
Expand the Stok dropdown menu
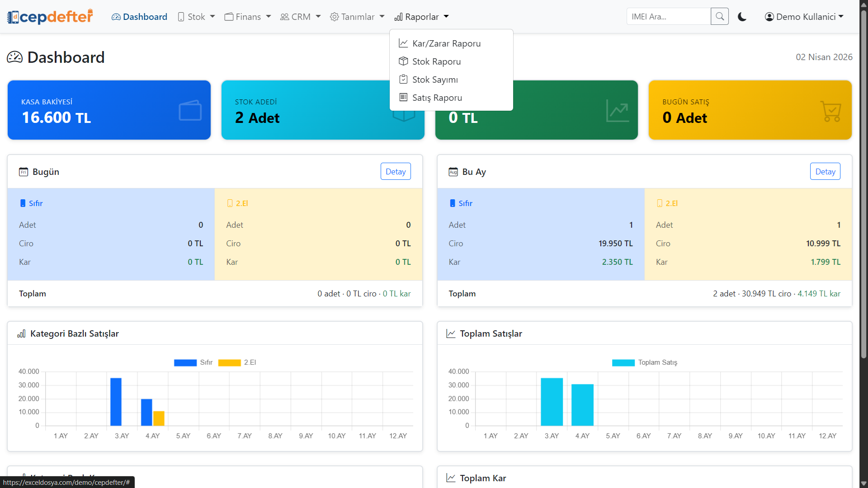point(196,17)
